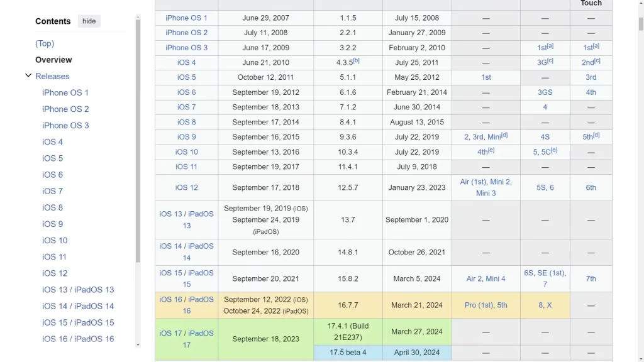The height and width of the screenshot is (362, 644).
Task: Open footnote [a] next to 1st for iPhone OS 3
Action: pyautogui.click(x=549, y=45)
